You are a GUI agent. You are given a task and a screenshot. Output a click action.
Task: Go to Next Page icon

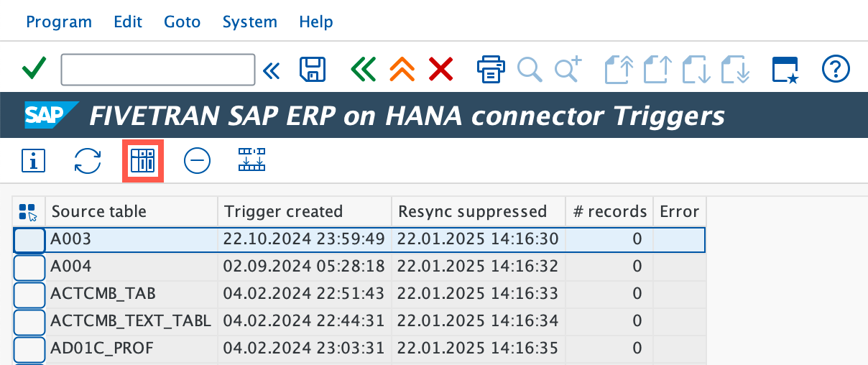click(697, 70)
